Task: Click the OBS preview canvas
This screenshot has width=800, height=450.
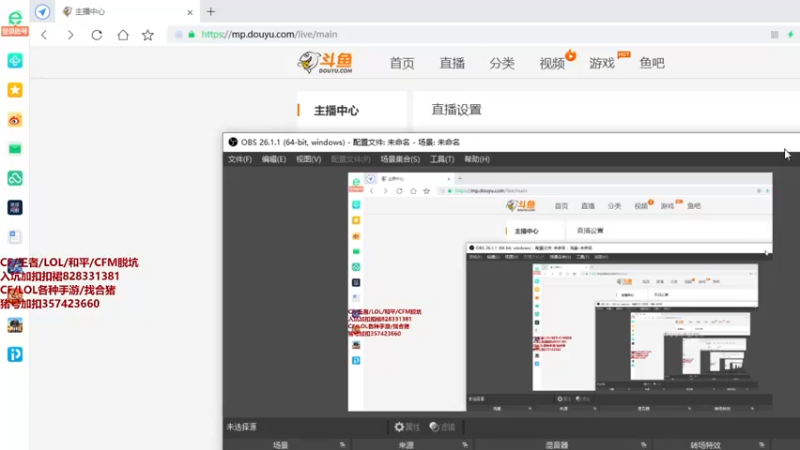Action: pyautogui.click(x=560, y=292)
